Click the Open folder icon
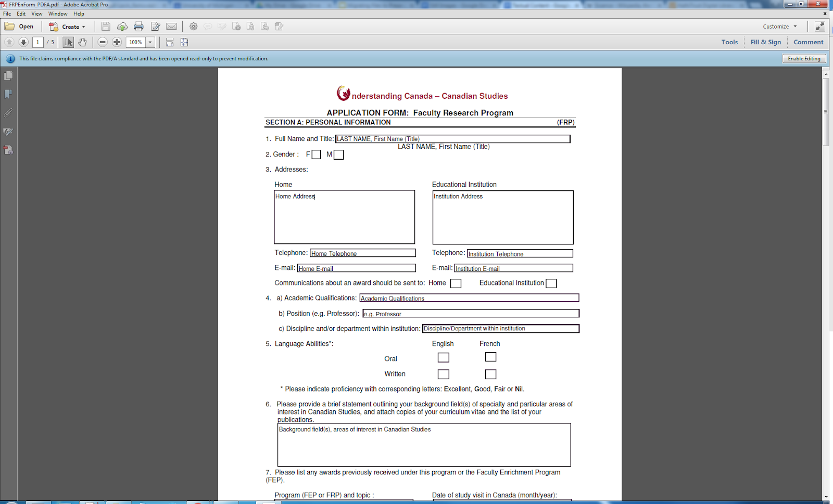The width and height of the screenshot is (833, 504). click(x=9, y=27)
